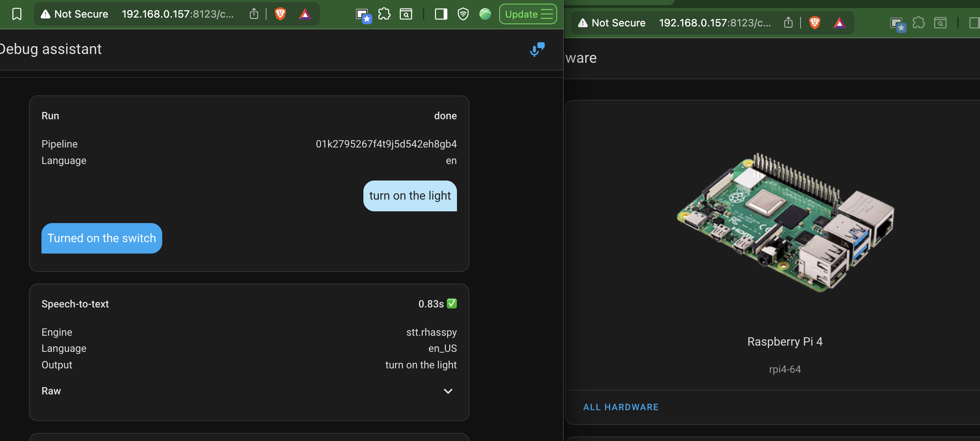Click the Not Secure warning in left browser
This screenshot has height=441, width=980.
pos(75,14)
